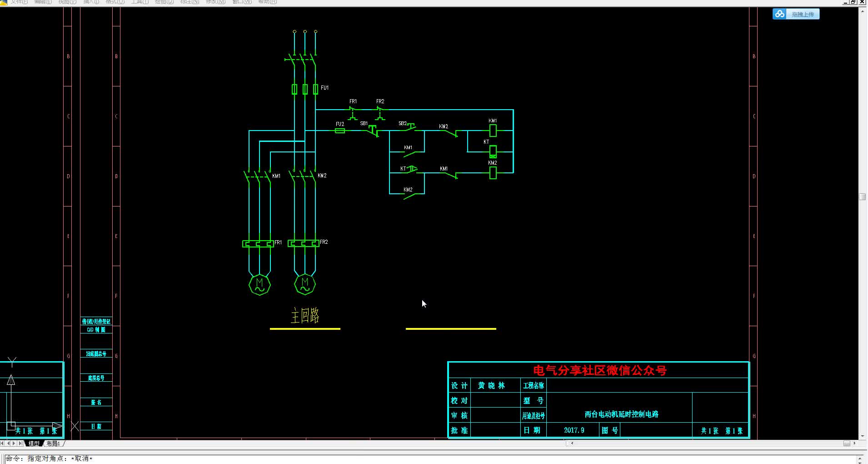
Task: Select designer name 黄晓林
Action: pos(491,386)
